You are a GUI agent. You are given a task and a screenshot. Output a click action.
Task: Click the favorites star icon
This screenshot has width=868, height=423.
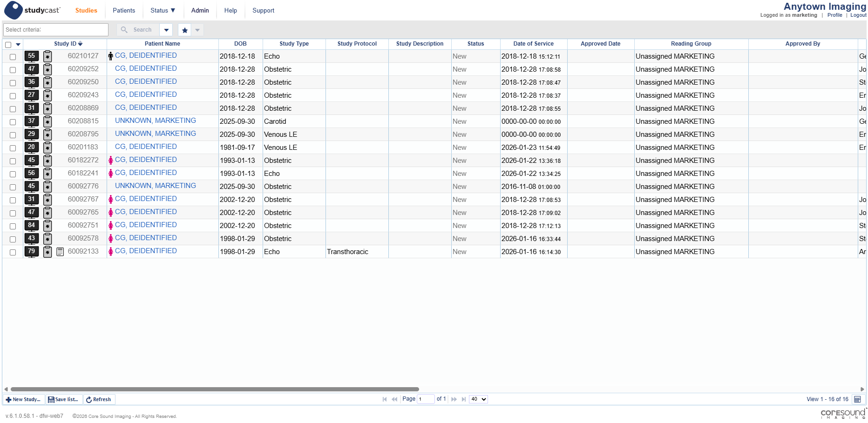tap(185, 30)
